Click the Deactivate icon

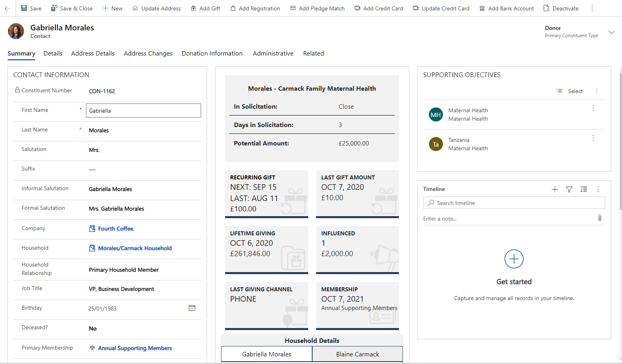click(x=546, y=8)
